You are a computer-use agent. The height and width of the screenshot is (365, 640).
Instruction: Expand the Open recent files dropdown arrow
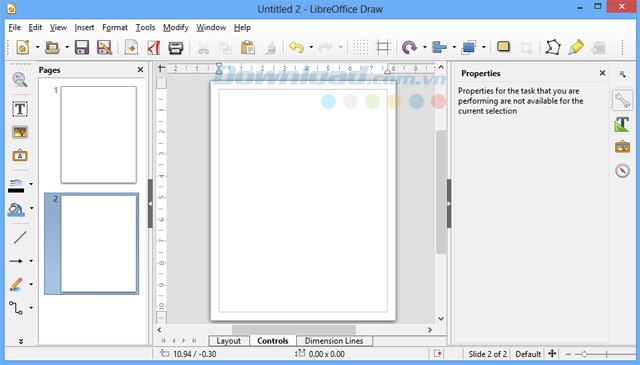tap(67, 47)
